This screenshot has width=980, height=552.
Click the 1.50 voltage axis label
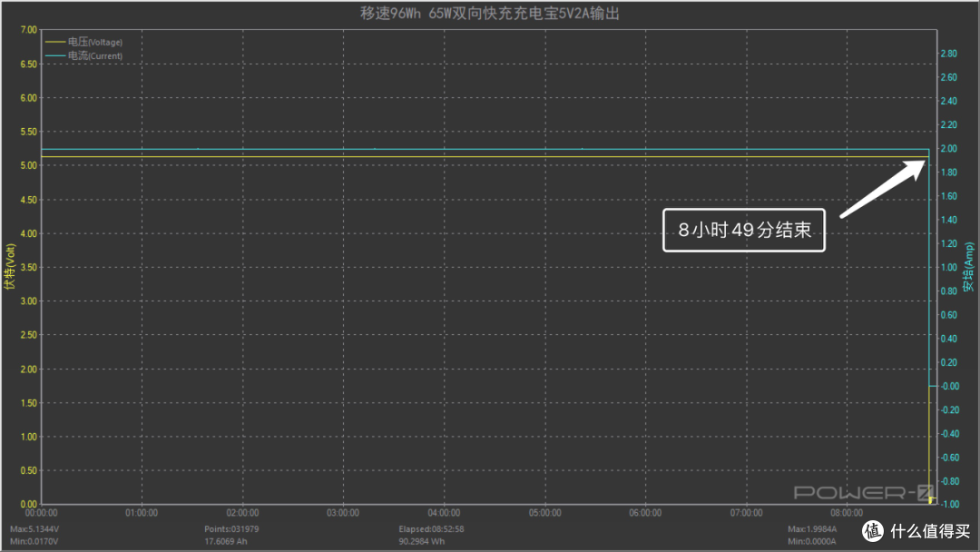pos(29,402)
